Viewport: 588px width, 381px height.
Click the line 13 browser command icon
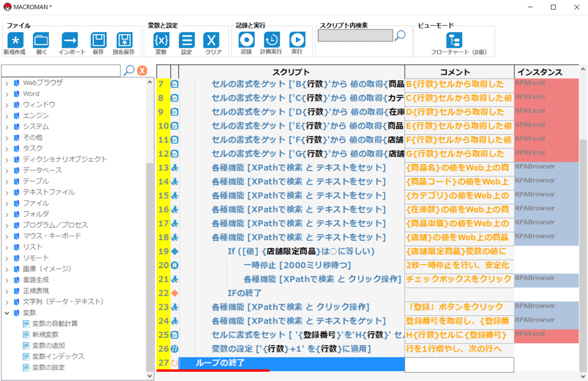175,168
